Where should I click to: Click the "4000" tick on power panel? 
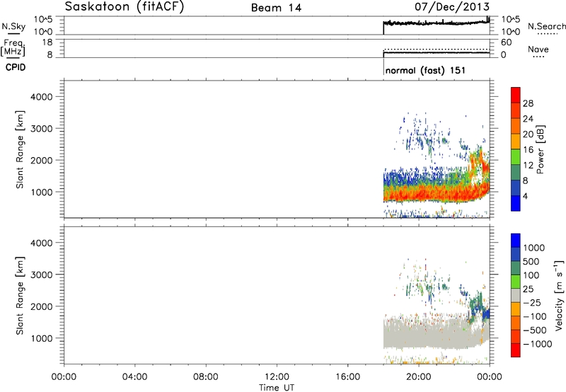click(x=42, y=97)
